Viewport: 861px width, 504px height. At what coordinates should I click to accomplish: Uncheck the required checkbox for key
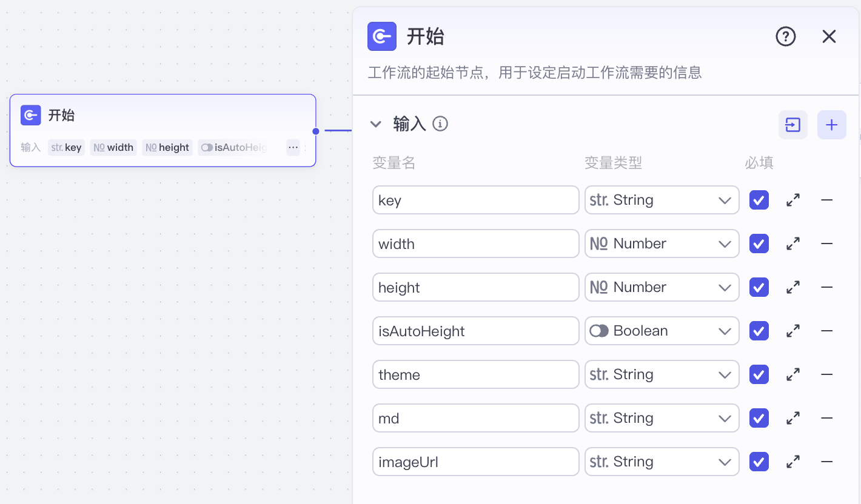pos(759,200)
